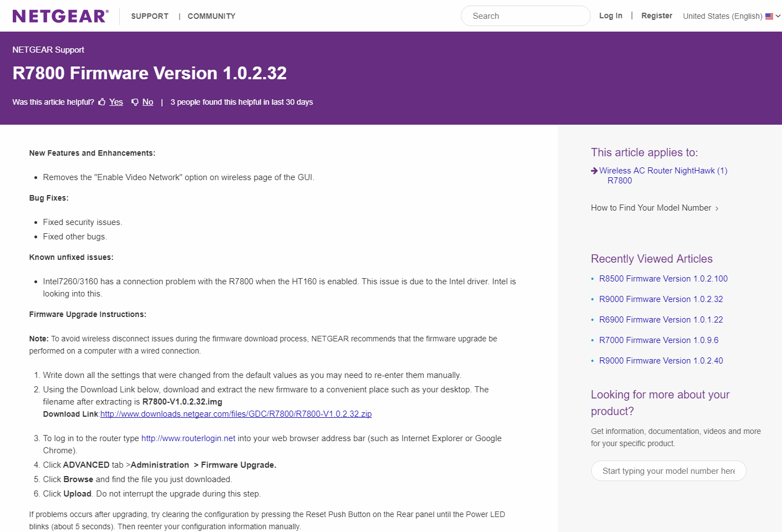Click 'Looking for more about your product?' heading
Screen dimensions: 782x532
coord(660,403)
